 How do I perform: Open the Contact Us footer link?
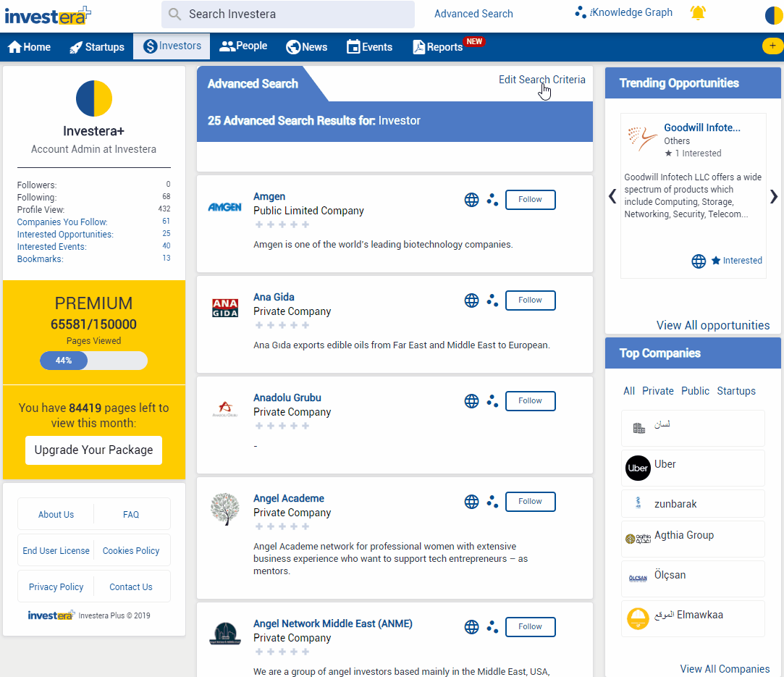(131, 586)
